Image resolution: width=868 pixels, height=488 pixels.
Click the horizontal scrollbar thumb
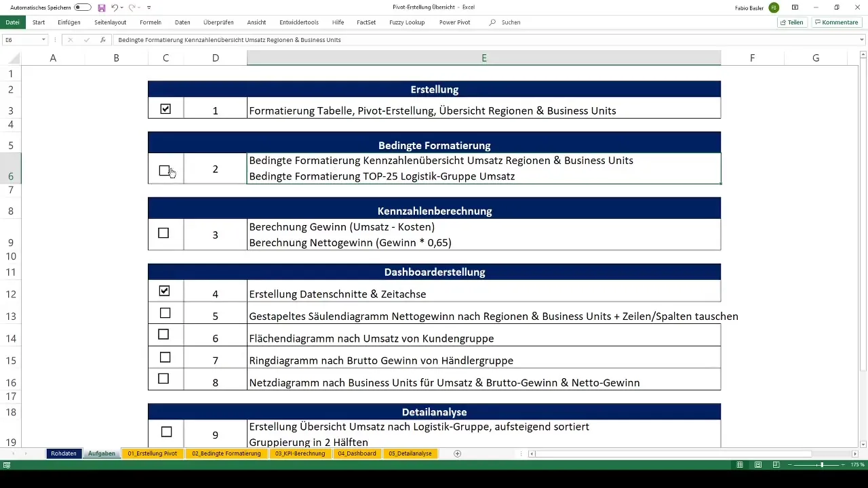(674, 453)
